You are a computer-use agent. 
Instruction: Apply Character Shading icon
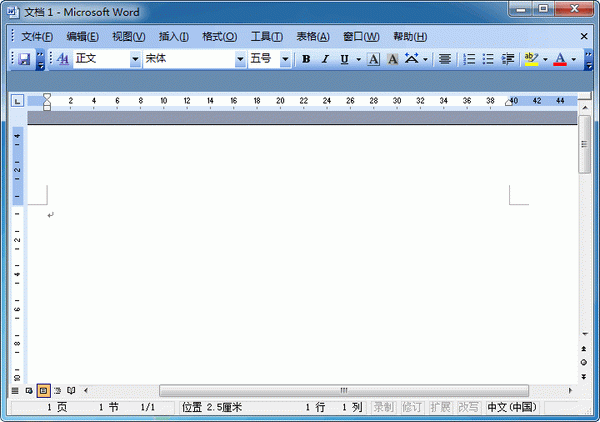[393, 59]
